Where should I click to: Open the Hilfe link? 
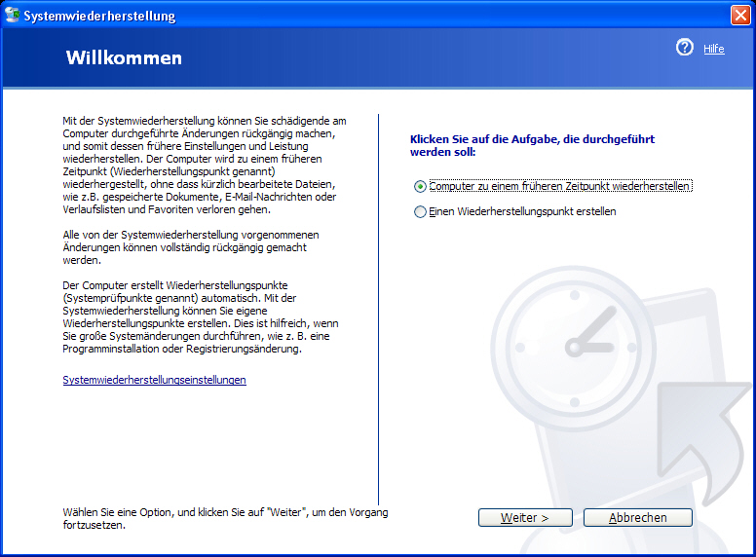tap(714, 49)
